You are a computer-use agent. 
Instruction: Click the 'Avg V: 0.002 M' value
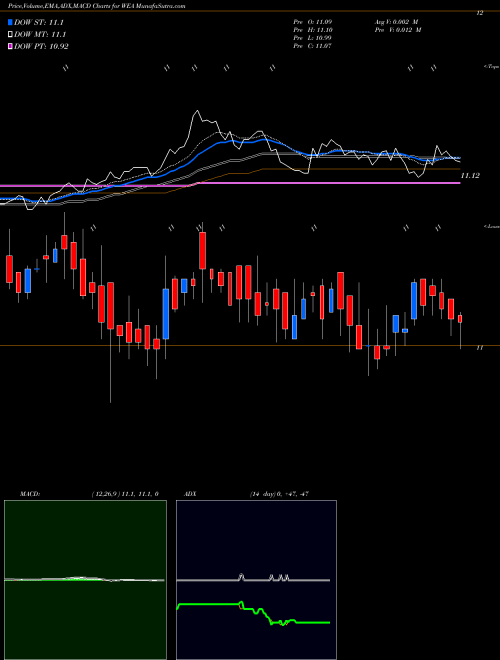click(397, 21)
